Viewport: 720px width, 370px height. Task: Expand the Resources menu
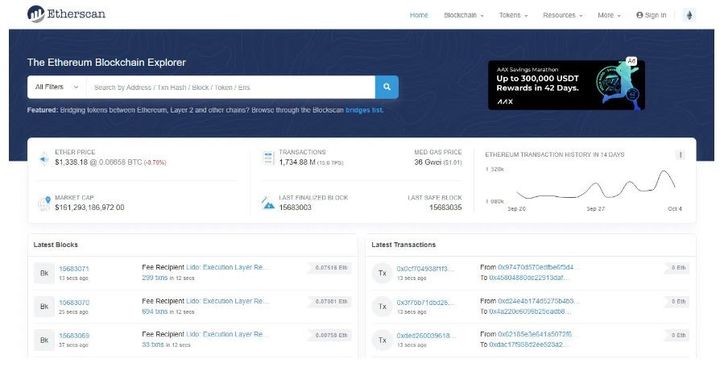point(562,15)
